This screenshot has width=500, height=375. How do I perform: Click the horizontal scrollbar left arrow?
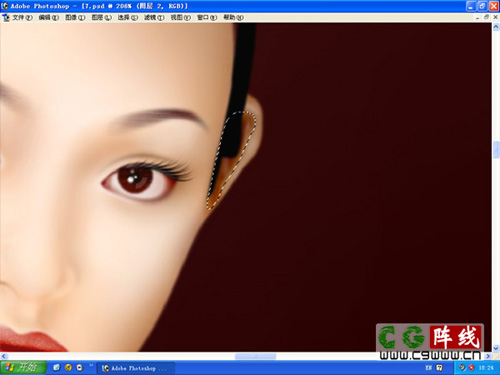coord(4,356)
